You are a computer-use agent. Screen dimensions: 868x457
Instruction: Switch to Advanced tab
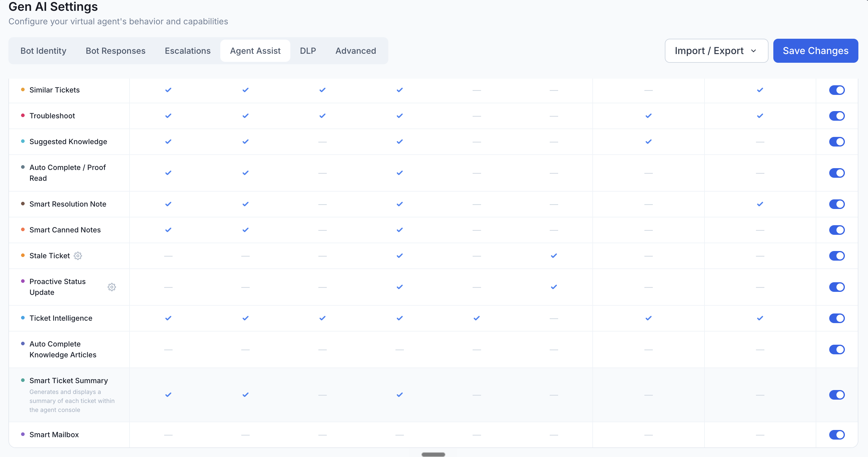(356, 51)
